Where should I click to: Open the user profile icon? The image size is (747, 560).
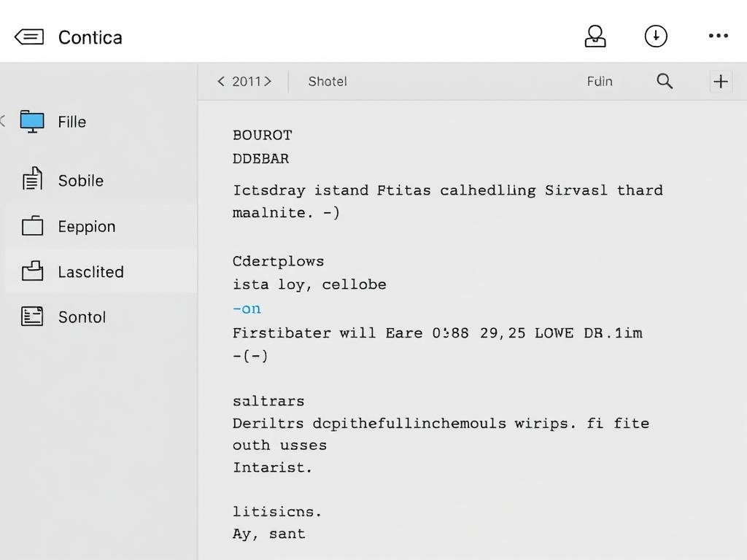[595, 36]
